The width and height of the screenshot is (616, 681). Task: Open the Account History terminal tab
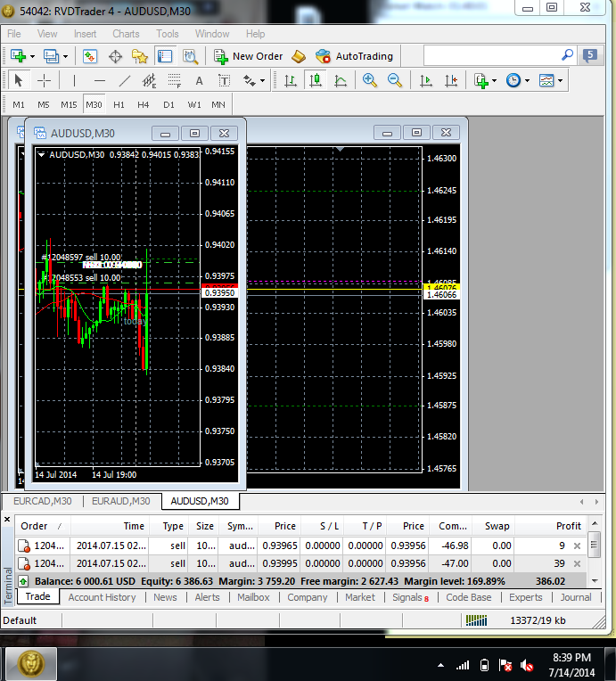[x=103, y=597]
